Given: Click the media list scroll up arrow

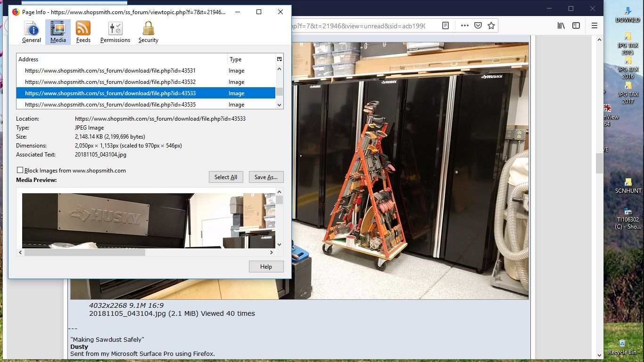Looking at the screenshot, I should click(280, 69).
